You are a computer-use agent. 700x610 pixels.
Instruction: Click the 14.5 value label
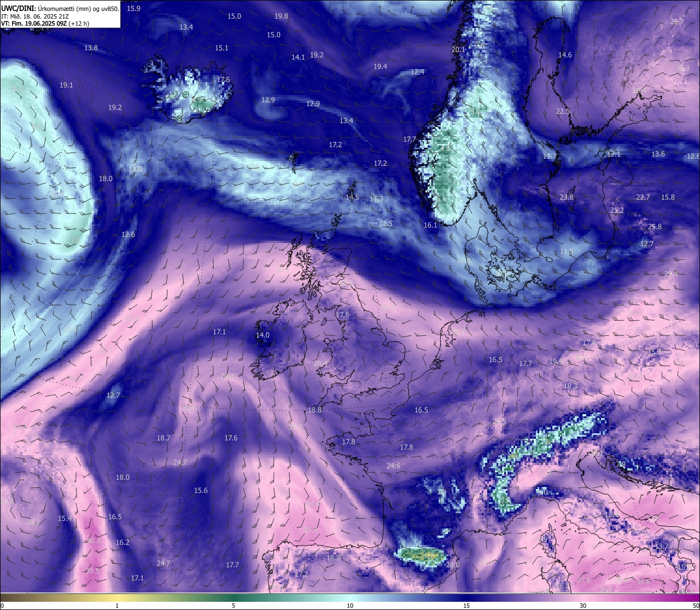352,197
